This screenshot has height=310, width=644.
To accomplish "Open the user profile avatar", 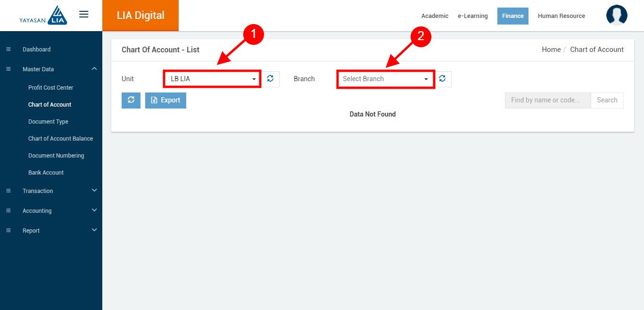I will (x=617, y=16).
